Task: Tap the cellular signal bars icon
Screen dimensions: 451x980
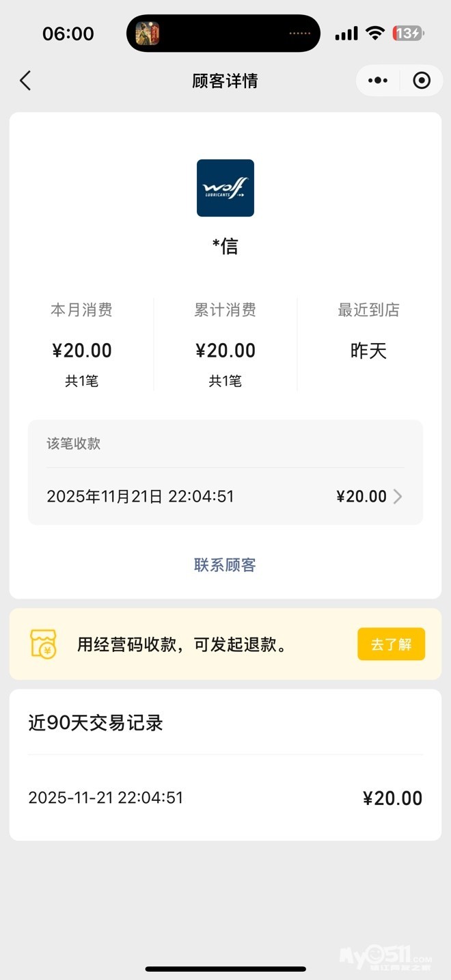Action: (346, 33)
